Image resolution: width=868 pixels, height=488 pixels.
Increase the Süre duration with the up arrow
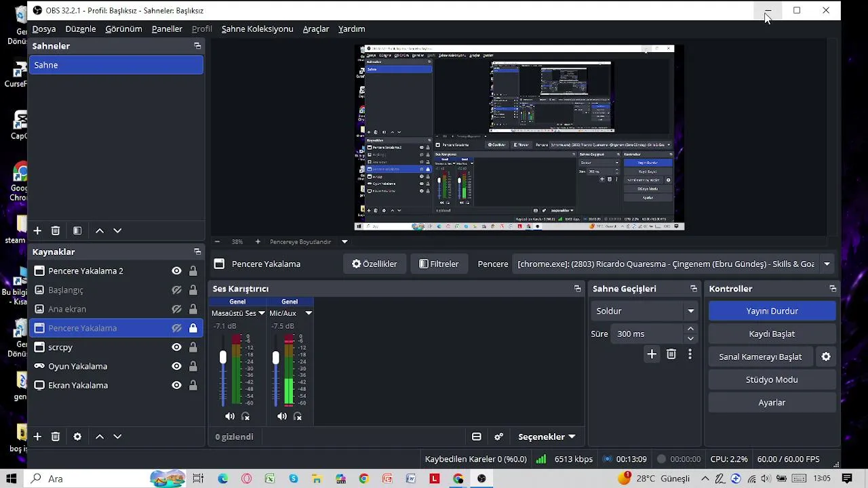tap(690, 329)
